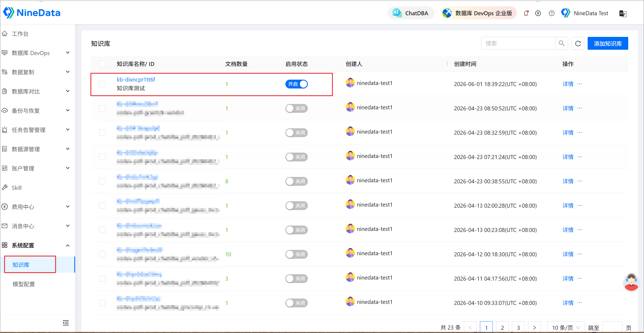This screenshot has height=333, width=644.
Task: Click the 备份与恢复 cloud icon
Action: tap(5, 111)
